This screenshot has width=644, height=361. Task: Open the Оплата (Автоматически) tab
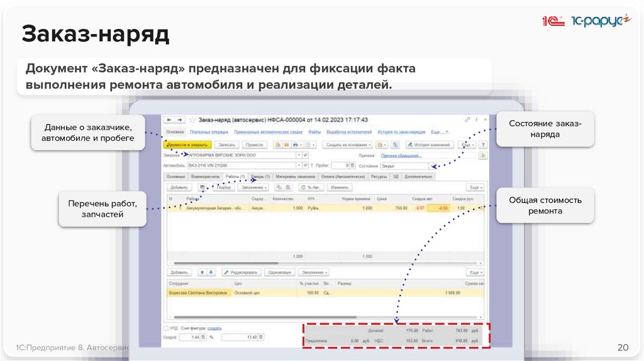point(343,177)
